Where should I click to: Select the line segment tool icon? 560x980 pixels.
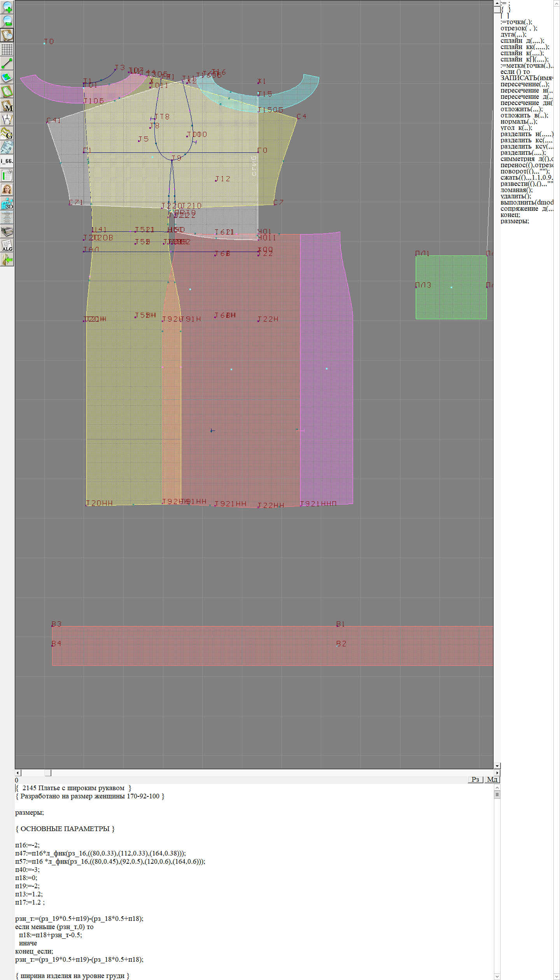click(x=7, y=63)
